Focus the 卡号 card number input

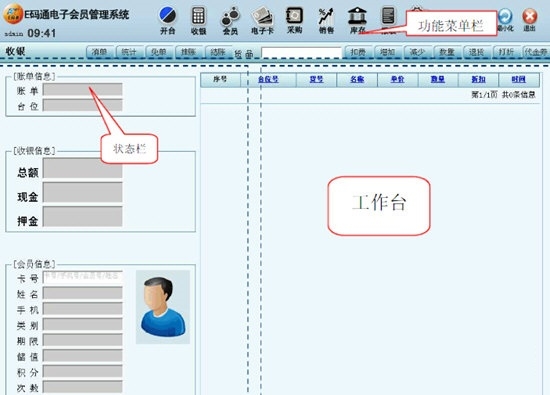tap(82, 277)
